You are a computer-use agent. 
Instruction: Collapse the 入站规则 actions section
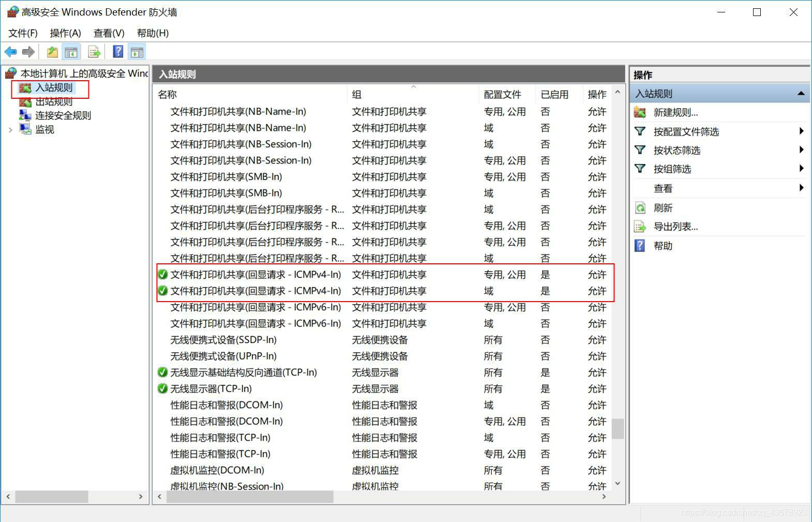click(801, 94)
